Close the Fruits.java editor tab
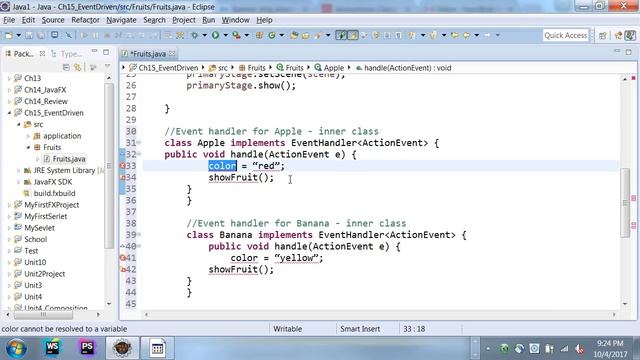This screenshot has width=640, height=360. (x=172, y=53)
